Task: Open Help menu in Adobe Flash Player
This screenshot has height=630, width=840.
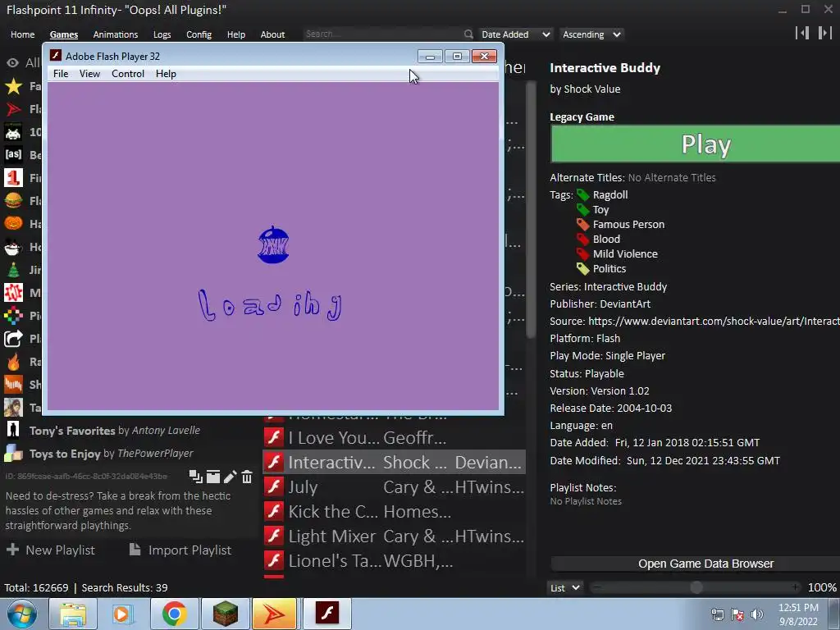Action: coord(166,73)
